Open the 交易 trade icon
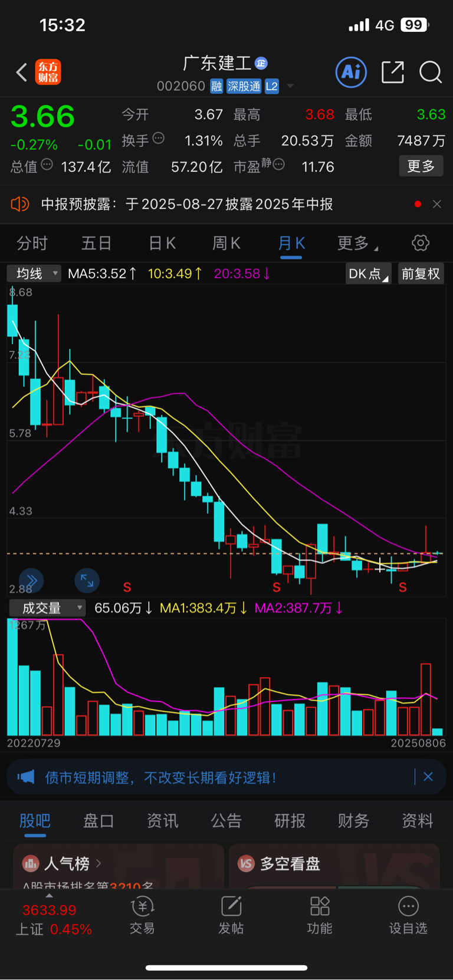The height and width of the screenshot is (980, 453). tap(142, 906)
